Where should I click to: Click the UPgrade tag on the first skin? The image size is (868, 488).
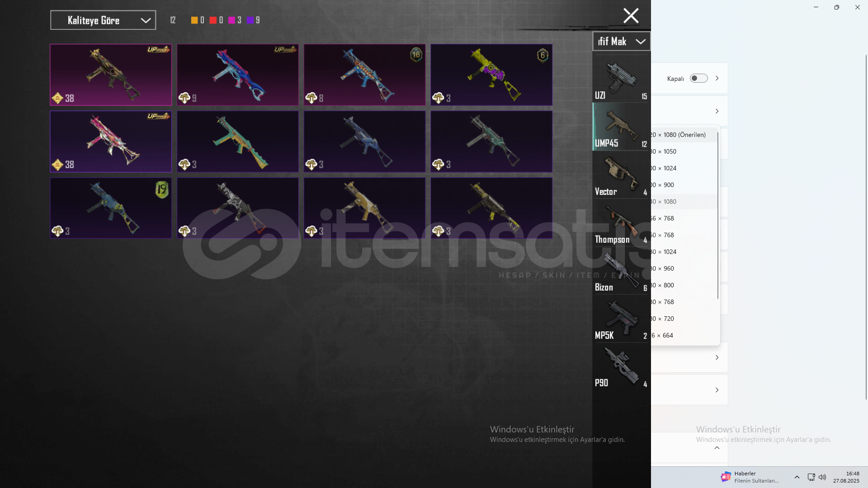[158, 49]
